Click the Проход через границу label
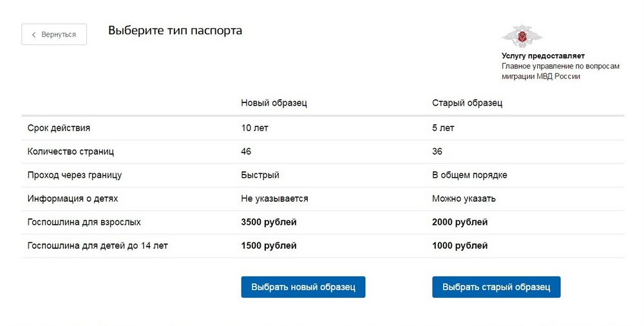 [75, 175]
